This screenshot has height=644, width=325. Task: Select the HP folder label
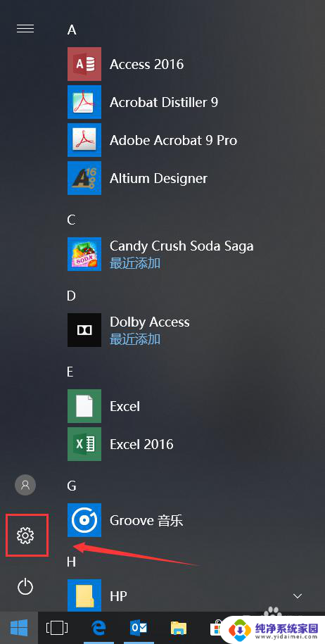pyautogui.click(x=118, y=596)
